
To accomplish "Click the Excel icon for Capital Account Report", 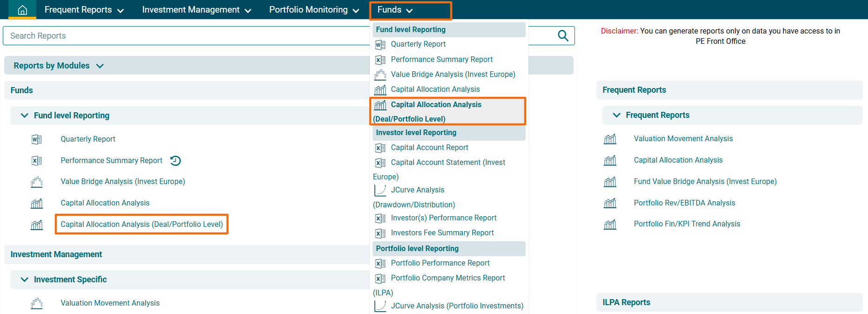I will click(x=380, y=148).
